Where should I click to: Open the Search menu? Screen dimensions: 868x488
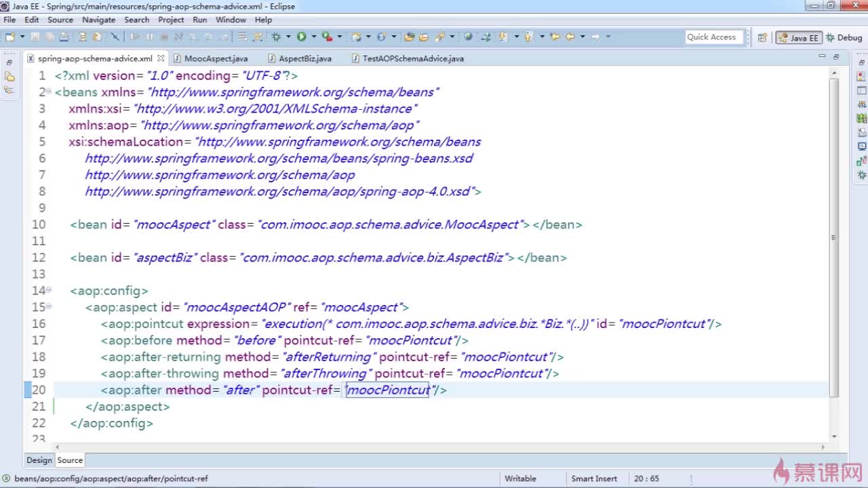pyautogui.click(x=136, y=20)
